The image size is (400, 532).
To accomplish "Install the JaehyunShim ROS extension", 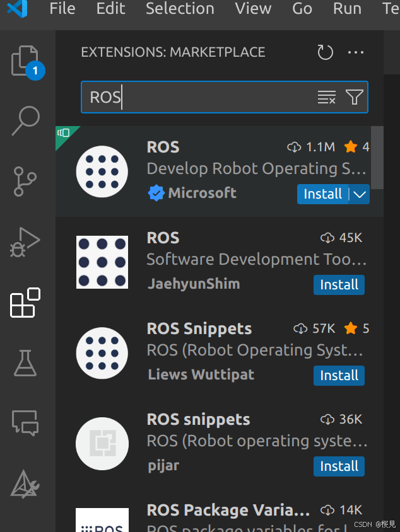I will click(x=339, y=285).
